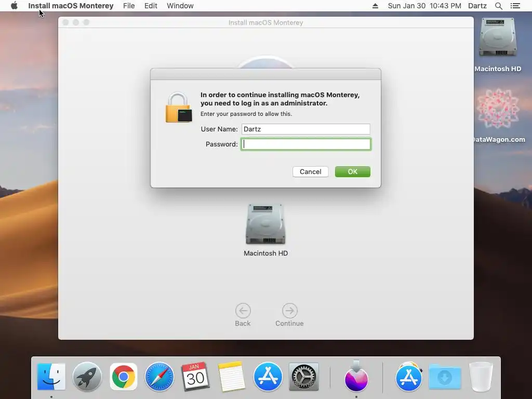532x399 pixels.
Task: Open the DataWagon.com desktop icon
Action: coord(498,109)
